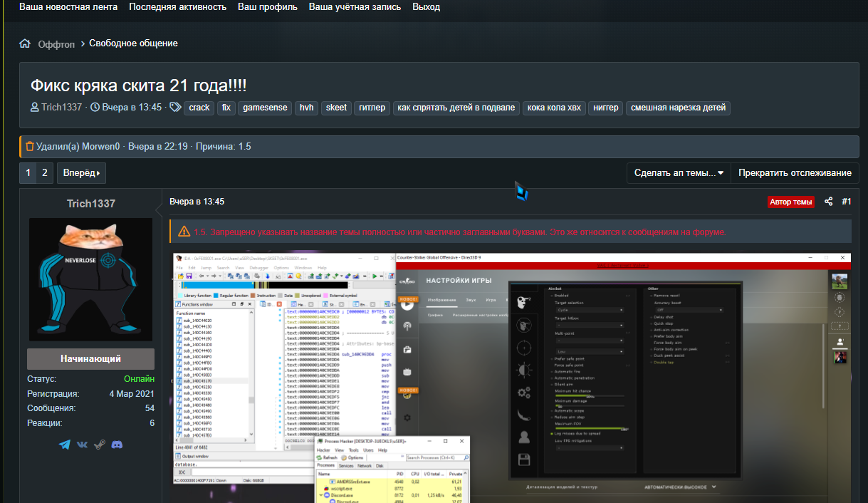
Task: Open the Steam profile icon
Action: coord(99,445)
